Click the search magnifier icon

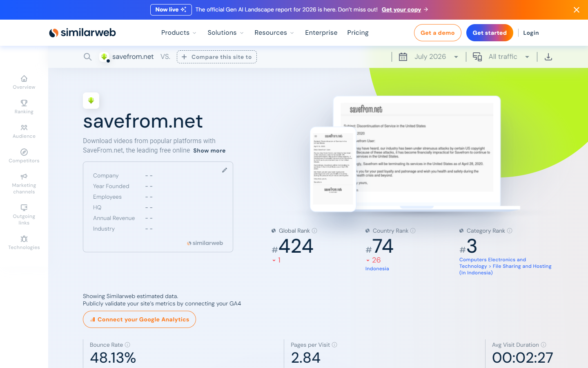pyautogui.click(x=87, y=57)
